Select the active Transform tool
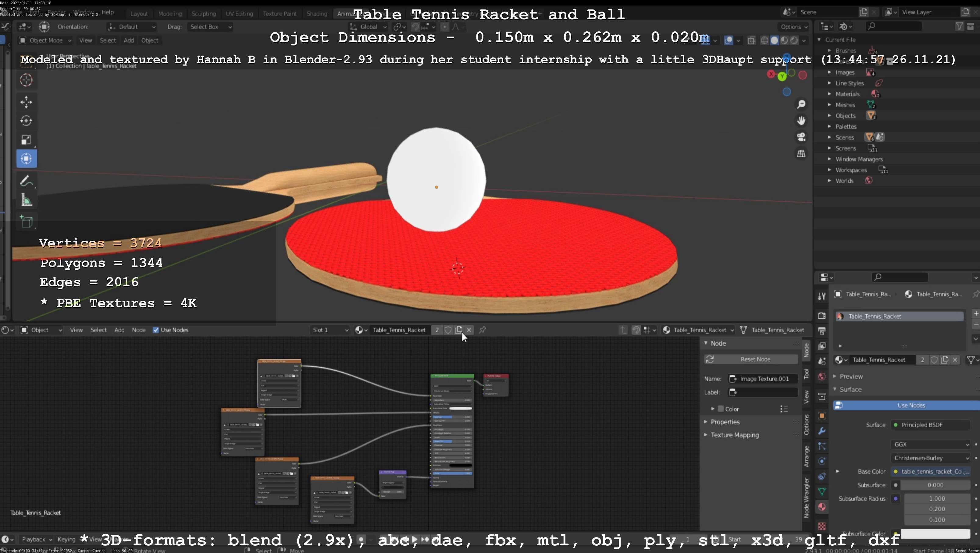Viewport: 980px width, 553px height. 26,159
